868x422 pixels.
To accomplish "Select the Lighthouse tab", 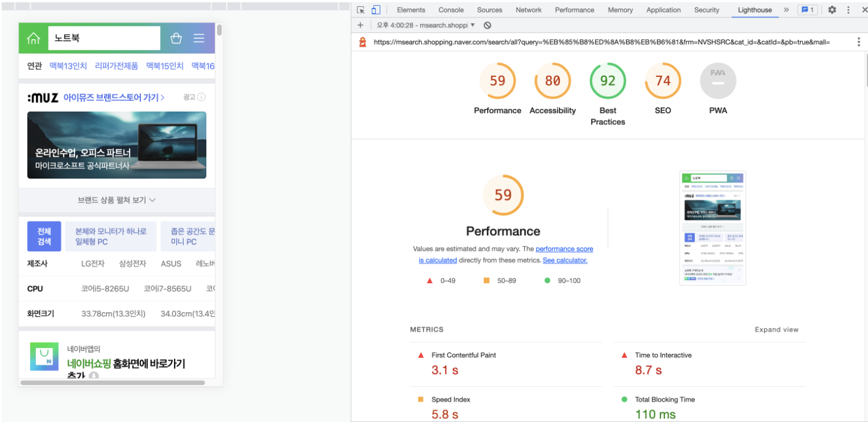I will coord(755,10).
